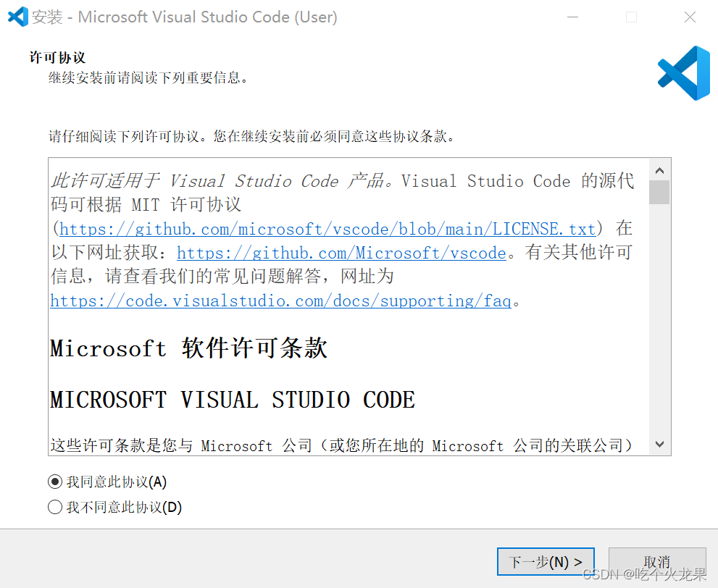718x588 pixels.
Task: Minimize the installer window
Action: click(573, 17)
